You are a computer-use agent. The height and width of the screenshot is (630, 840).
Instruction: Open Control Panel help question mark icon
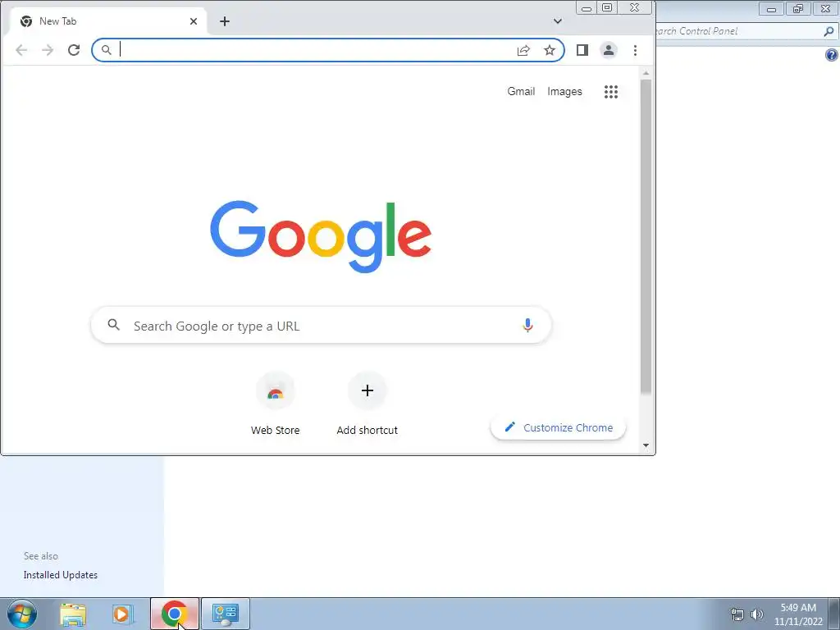(x=832, y=55)
